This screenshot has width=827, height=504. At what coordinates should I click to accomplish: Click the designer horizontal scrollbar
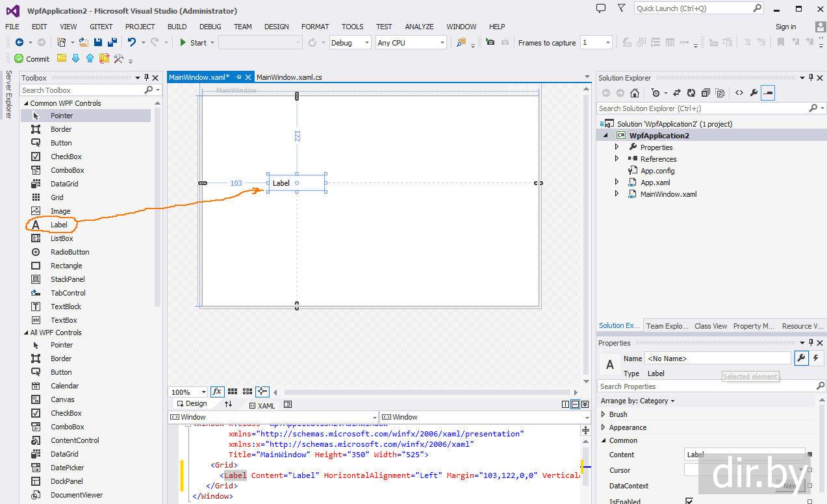426,392
